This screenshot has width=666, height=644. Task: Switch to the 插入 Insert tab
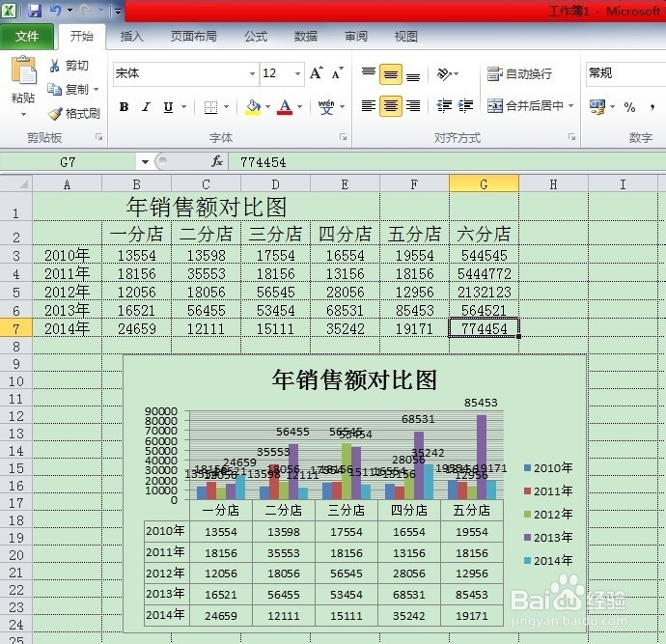(x=131, y=37)
